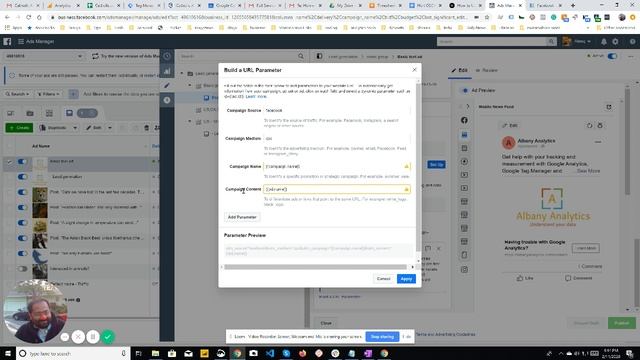
Task: Collapse the lower ad set tree item
Action: (x=190, y=122)
